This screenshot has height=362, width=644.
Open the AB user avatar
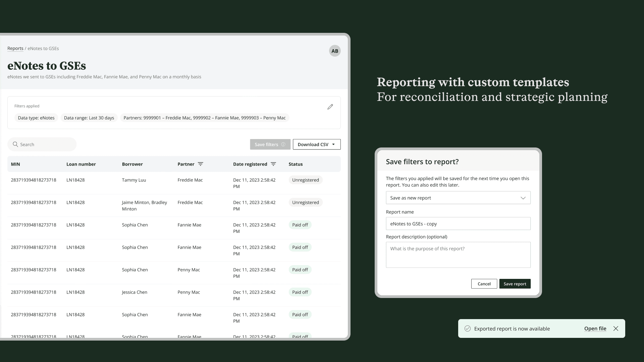coord(334,51)
